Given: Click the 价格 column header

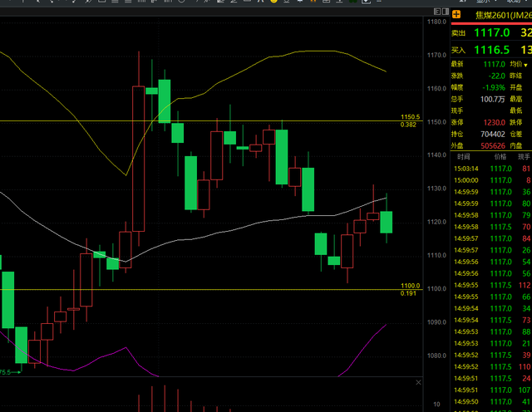Looking at the screenshot, I should tap(500, 157).
